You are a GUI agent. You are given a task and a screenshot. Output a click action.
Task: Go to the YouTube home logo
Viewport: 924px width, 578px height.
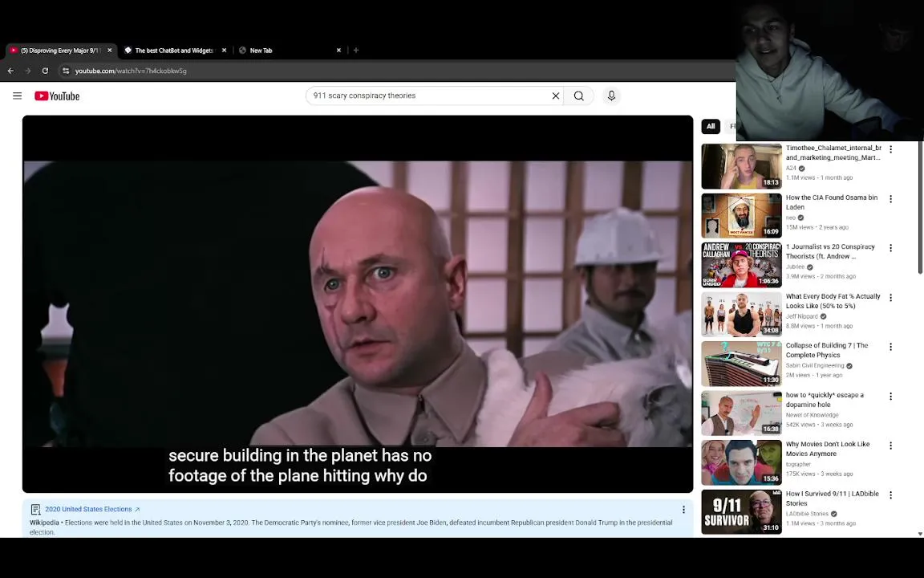coord(57,96)
